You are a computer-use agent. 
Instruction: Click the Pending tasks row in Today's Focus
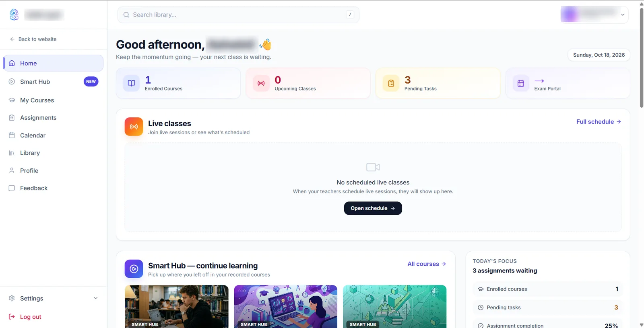[x=548, y=307]
